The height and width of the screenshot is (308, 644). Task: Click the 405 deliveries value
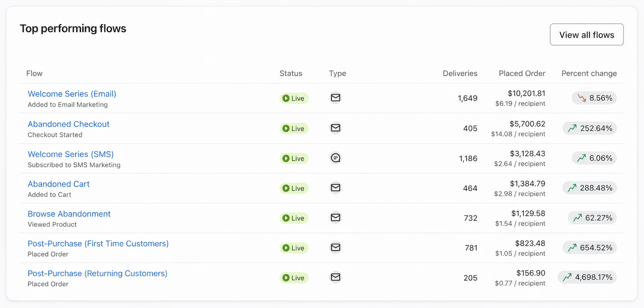click(470, 129)
